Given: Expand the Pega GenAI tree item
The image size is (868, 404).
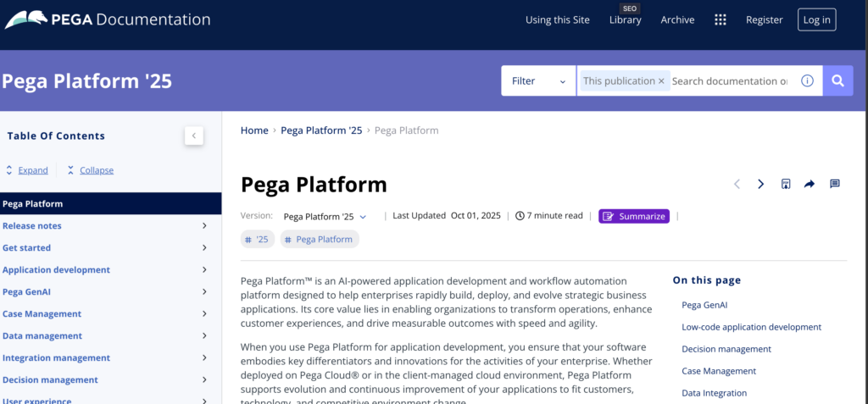Looking at the screenshot, I should (x=204, y=292).
